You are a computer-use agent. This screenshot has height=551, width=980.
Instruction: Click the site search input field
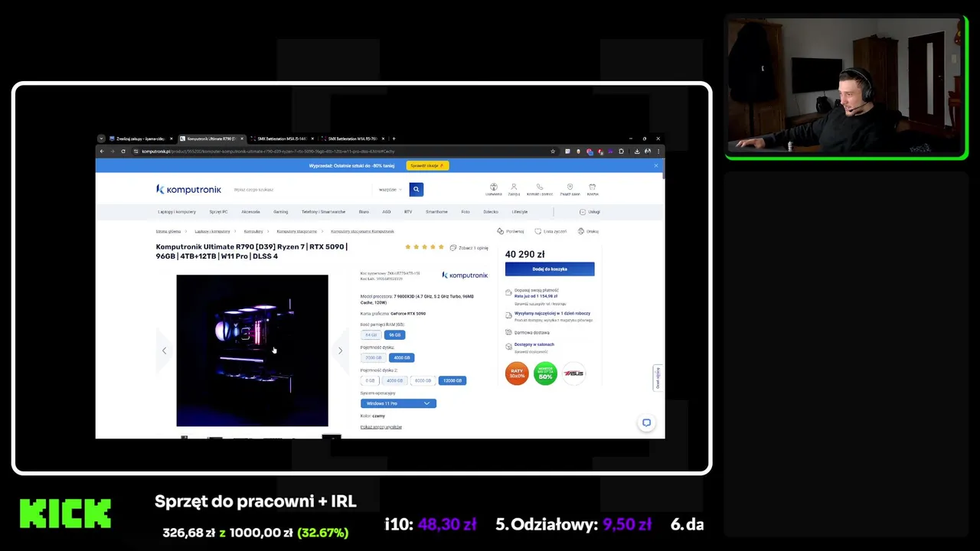[x=302, y=189]
